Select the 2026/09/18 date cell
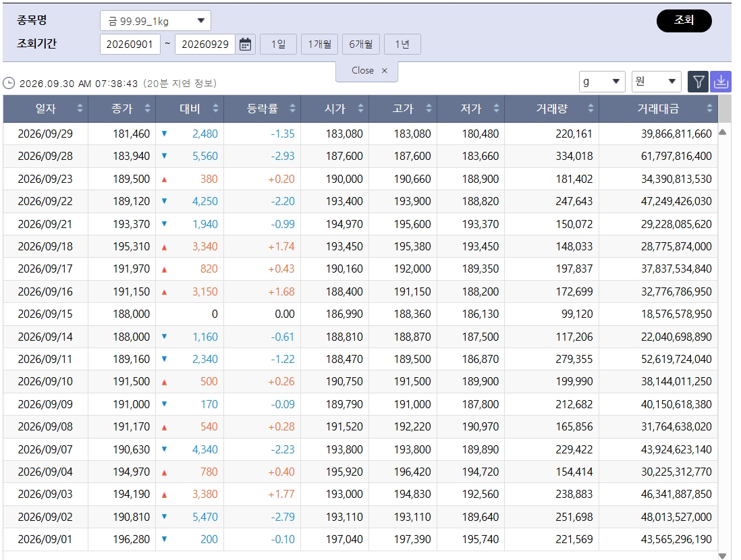This screenshot has width=741, height=560. click(45, 246)
